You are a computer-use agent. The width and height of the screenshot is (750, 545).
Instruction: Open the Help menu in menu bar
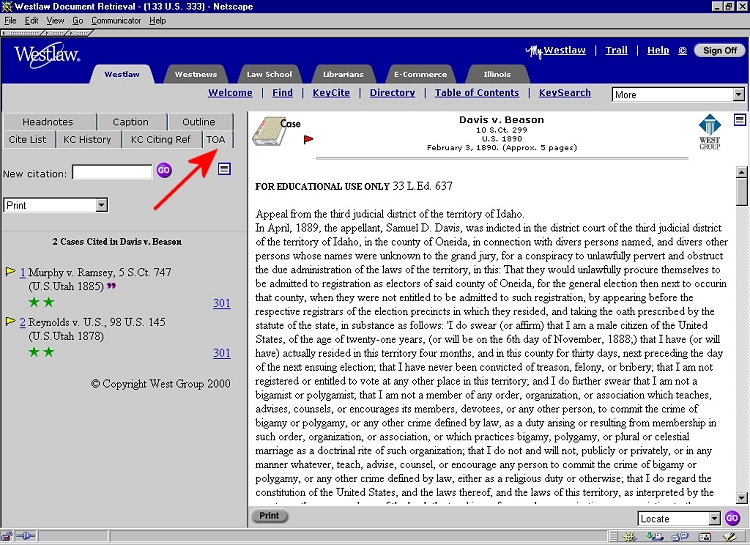click(x=157, y=21)
